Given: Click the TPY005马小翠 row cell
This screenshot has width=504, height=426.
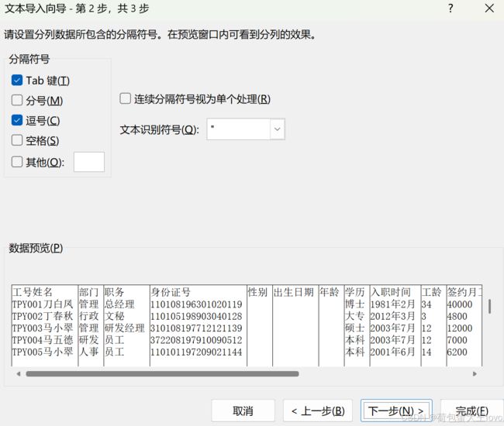Looking at the screenshot, I should (43, 352).
